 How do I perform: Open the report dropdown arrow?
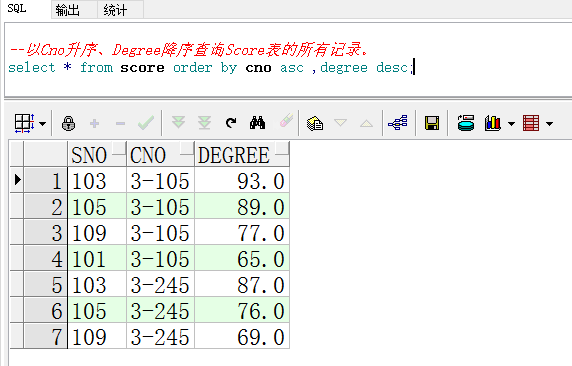pos(550,124)
